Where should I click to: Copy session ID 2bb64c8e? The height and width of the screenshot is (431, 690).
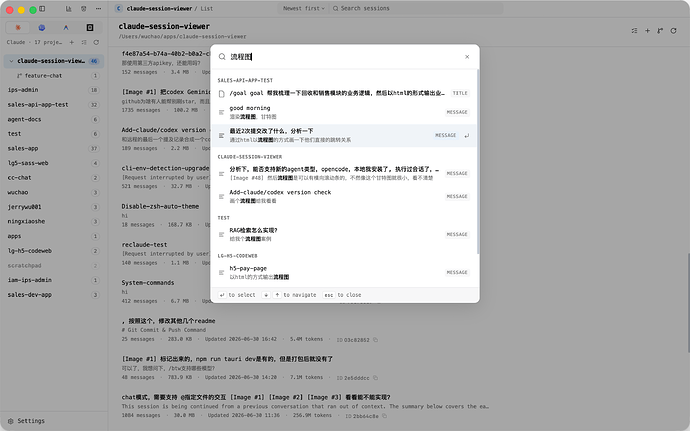click(x=384, y=416)
